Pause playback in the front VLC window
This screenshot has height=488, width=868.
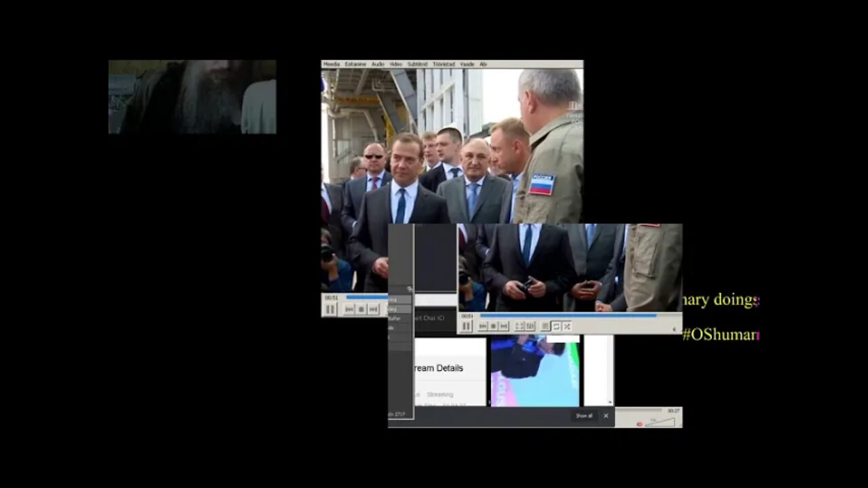tap(467, 326)
